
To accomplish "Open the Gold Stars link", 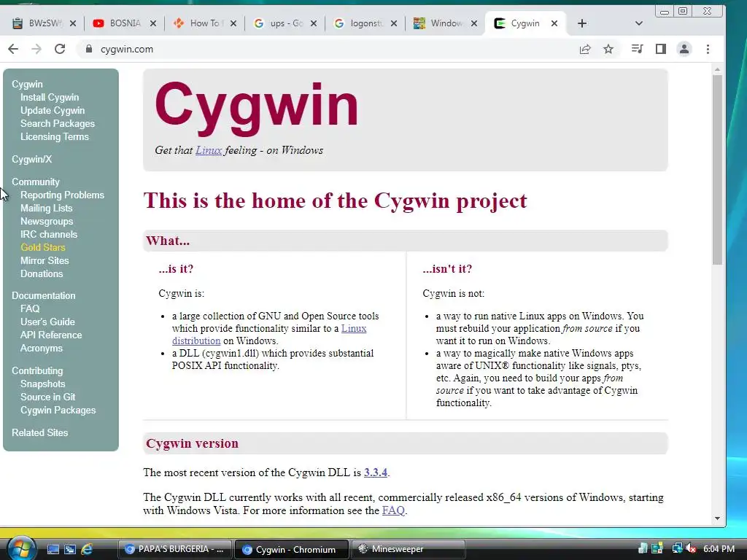I will 43,248.
